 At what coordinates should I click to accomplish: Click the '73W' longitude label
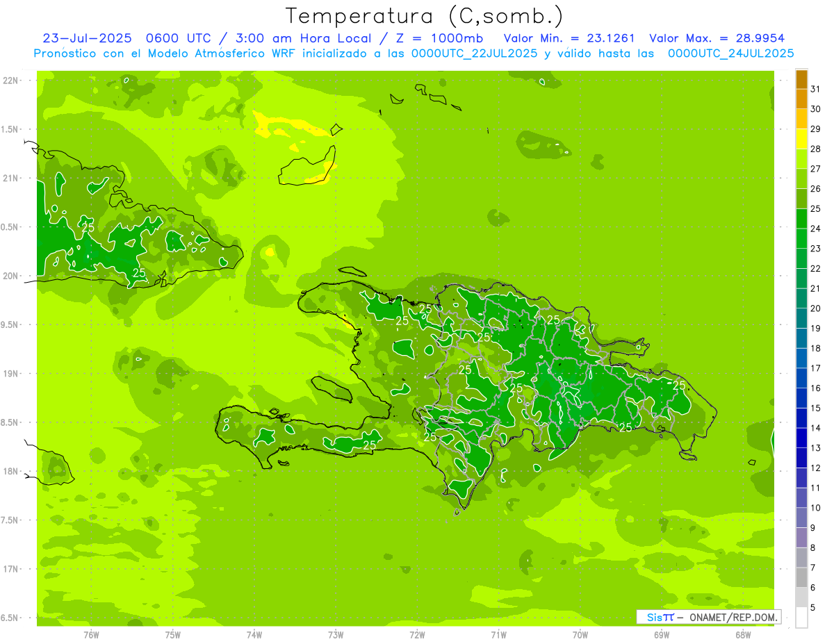[x=336, y=634]
